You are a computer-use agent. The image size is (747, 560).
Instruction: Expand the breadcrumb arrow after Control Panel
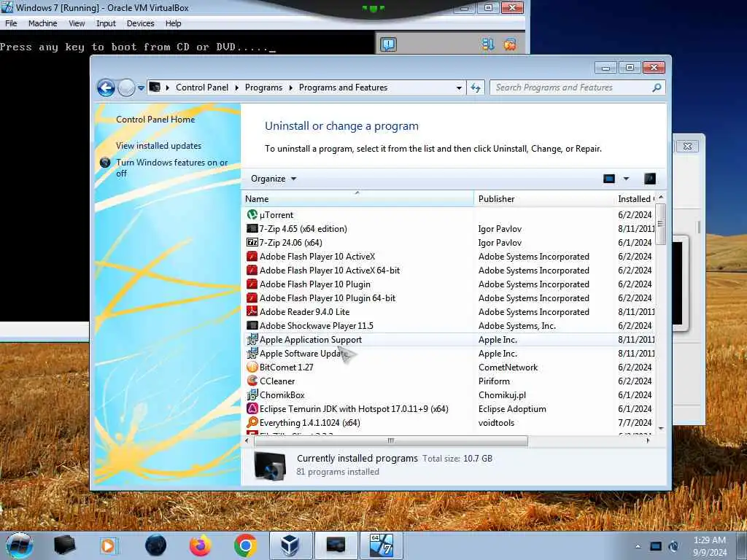[x=237, y=87]
